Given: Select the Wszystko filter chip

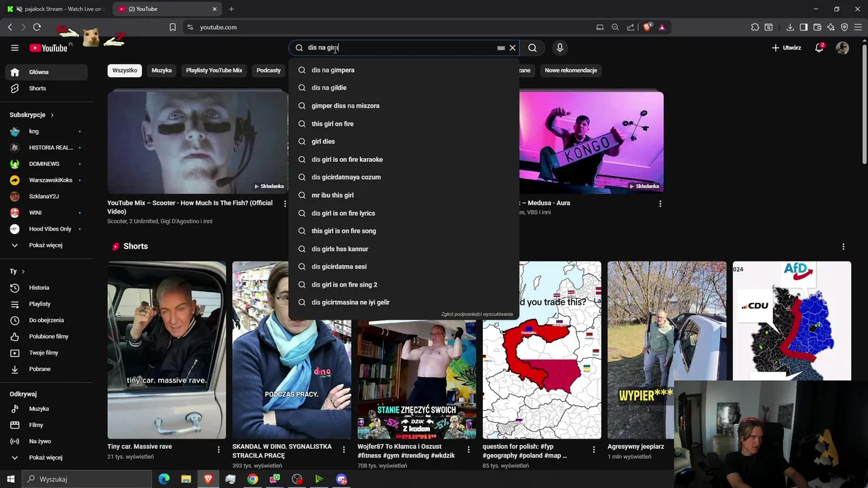Looking at the screenshot, I should [x=125, y=70].
